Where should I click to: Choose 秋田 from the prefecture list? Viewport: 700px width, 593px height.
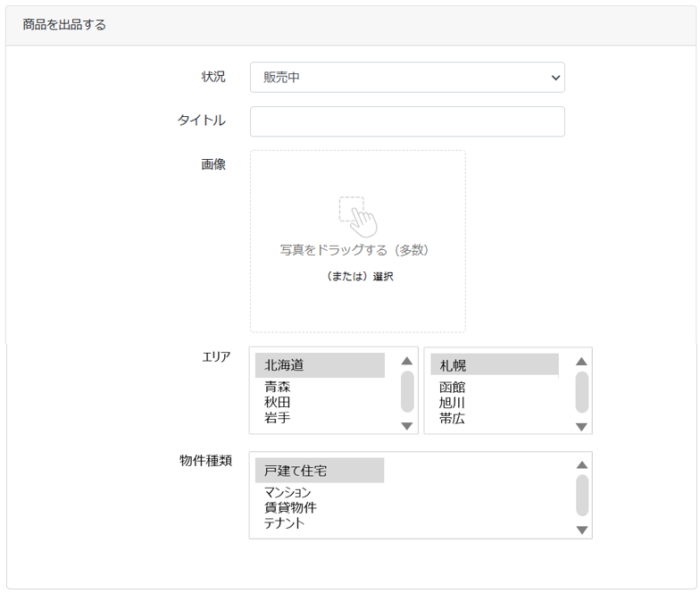tap(278, 403)
